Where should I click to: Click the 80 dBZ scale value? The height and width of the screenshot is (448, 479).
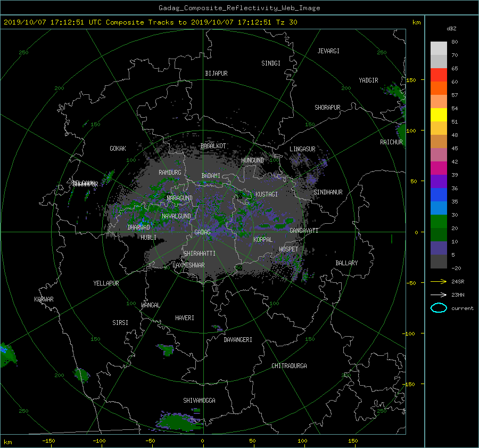pos(455,42)
